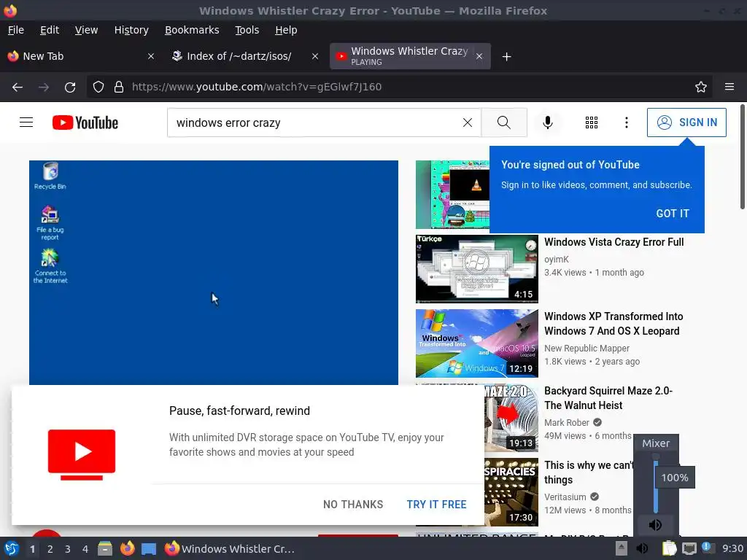Screen dimensions: 747x560
Task: Click TRY IT FREE
Action: pyautogui.click(x=436, y=505)
